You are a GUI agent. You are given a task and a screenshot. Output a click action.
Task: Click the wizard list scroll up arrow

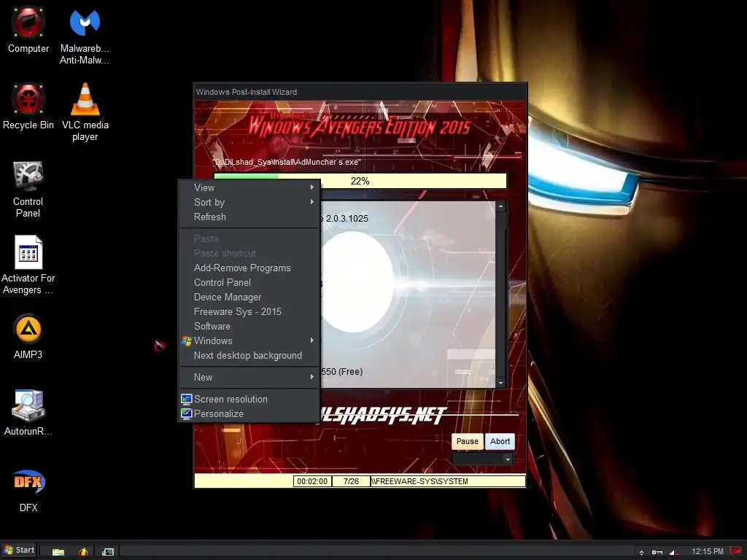[x=500, y=206]
